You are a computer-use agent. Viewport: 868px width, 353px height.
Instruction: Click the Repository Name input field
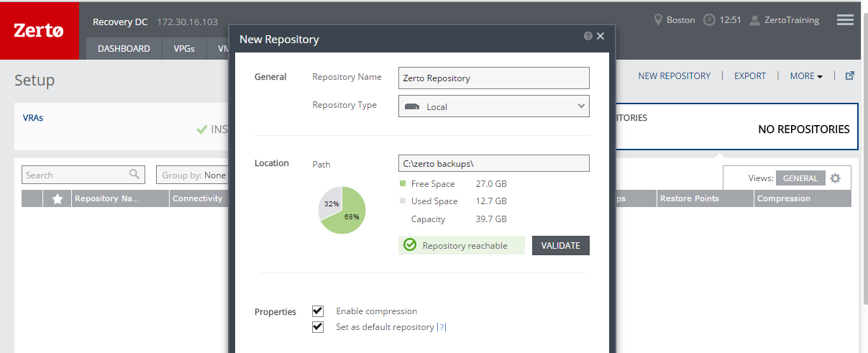(x=493, y=78)
